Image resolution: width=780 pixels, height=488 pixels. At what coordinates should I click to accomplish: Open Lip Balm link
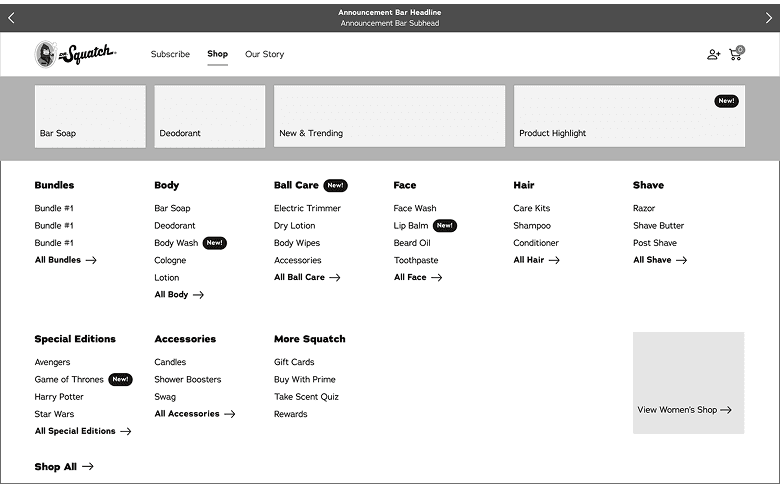point(411,225)
